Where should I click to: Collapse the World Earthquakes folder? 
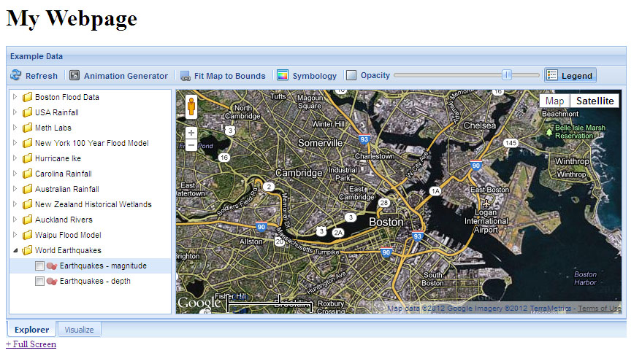[15, 250]
